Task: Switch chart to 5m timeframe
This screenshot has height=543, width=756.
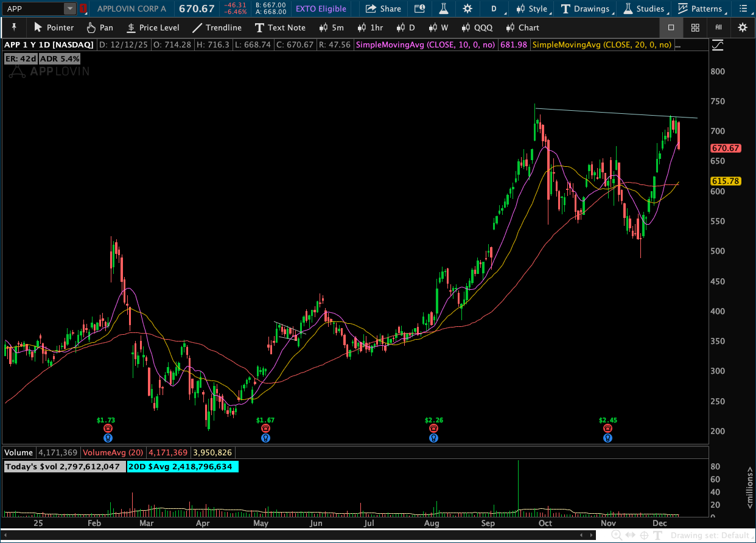Action: click(x=332, y=27)
